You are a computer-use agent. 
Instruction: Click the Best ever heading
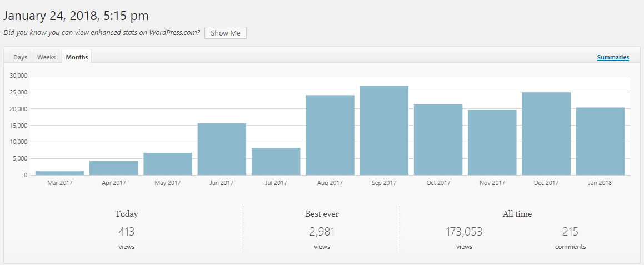(x=322, y=214)
